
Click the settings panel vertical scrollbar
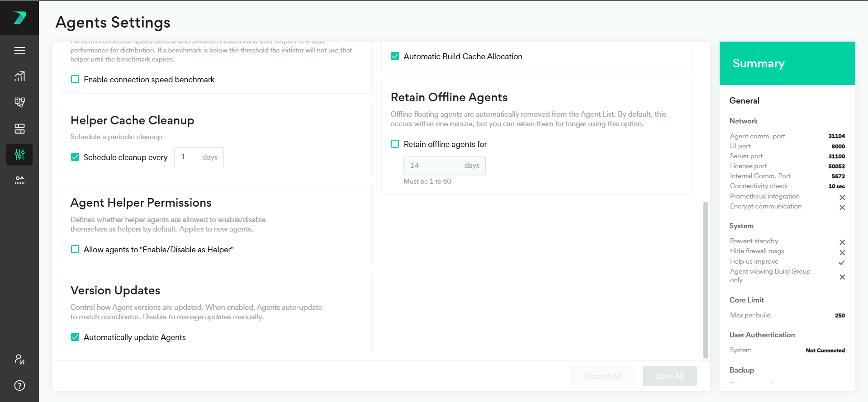click(706, 279)
